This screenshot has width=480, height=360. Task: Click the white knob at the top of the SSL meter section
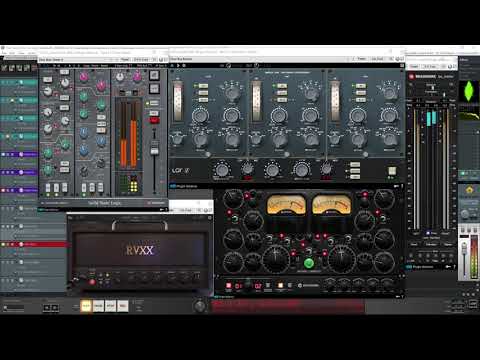pyautogui.click(x=120, y=77)
